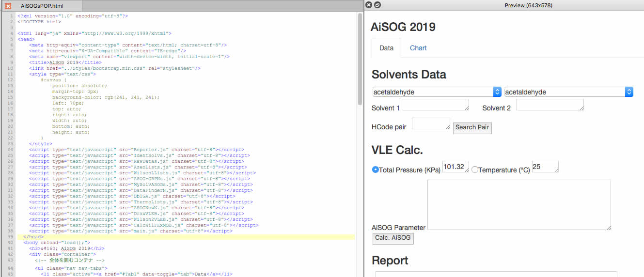Click the red file icon on AiSOGsPOP.html tab
The image size is (644, 277).
pos(8,6)
